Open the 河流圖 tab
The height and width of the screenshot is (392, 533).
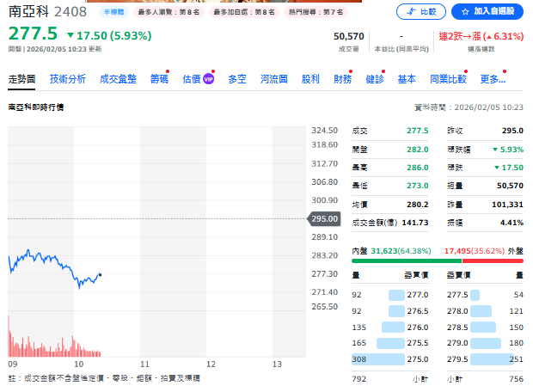pos(274,79)
